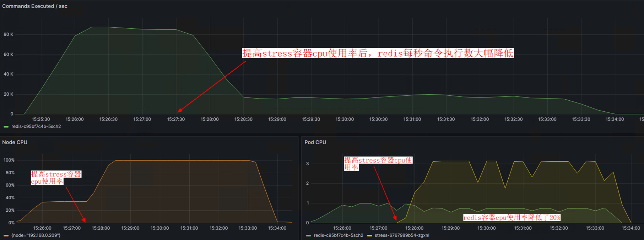The width and height of the screenshot is (644, 240).
Task: Click the y-axis value 3 in Pod CPU
Action: (308, 164)
